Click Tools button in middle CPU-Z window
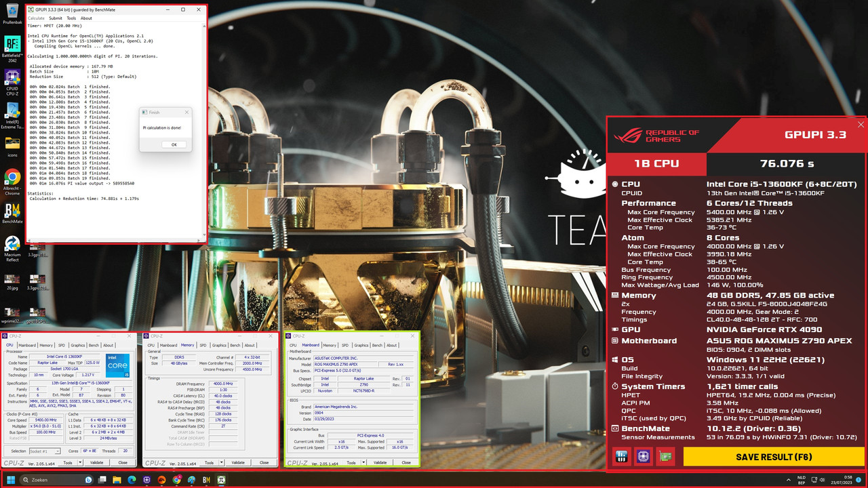This screenshot has height=488, width=868. point(210,463)
